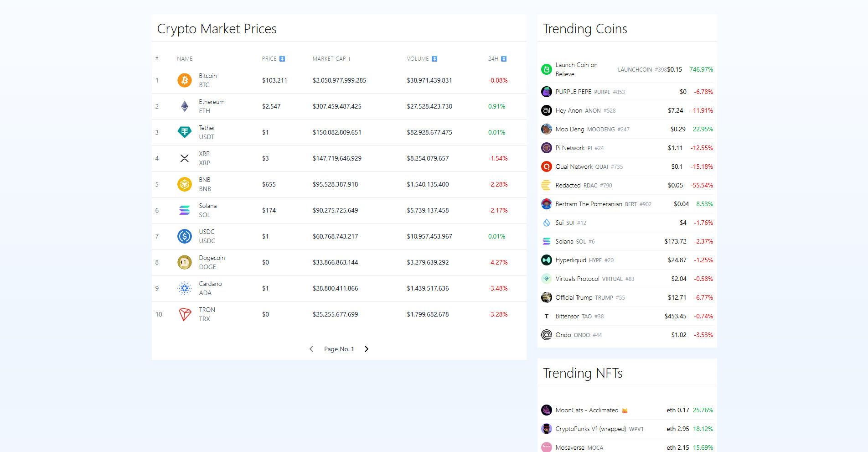Select the Bitcoin table row
Screen dimensions: 868x452
coord(339,80)
